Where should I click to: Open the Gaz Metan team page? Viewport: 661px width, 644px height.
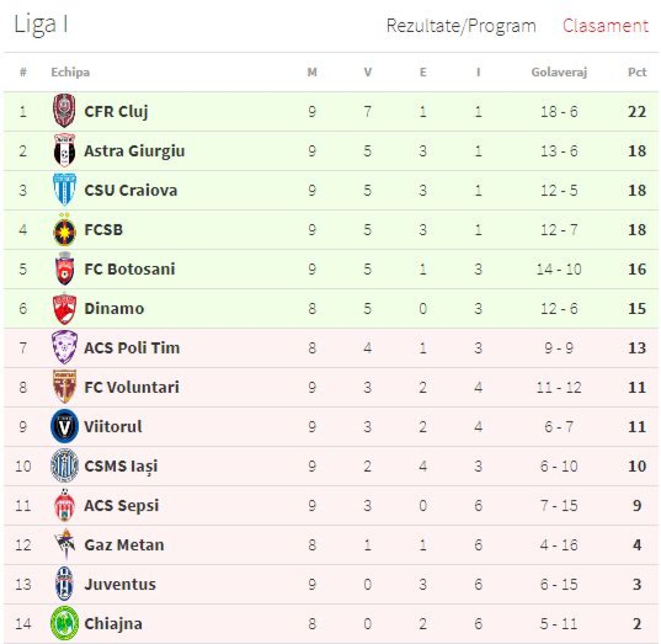[x=124, y=545]
